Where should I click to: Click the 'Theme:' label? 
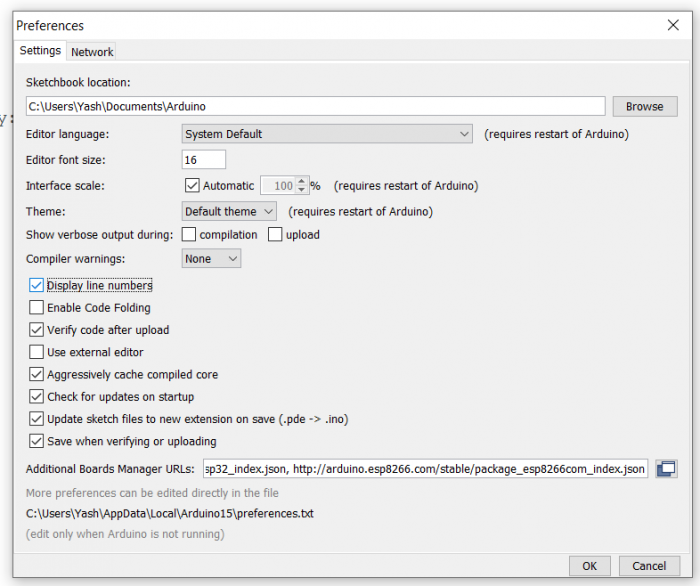tap(46, 211)
